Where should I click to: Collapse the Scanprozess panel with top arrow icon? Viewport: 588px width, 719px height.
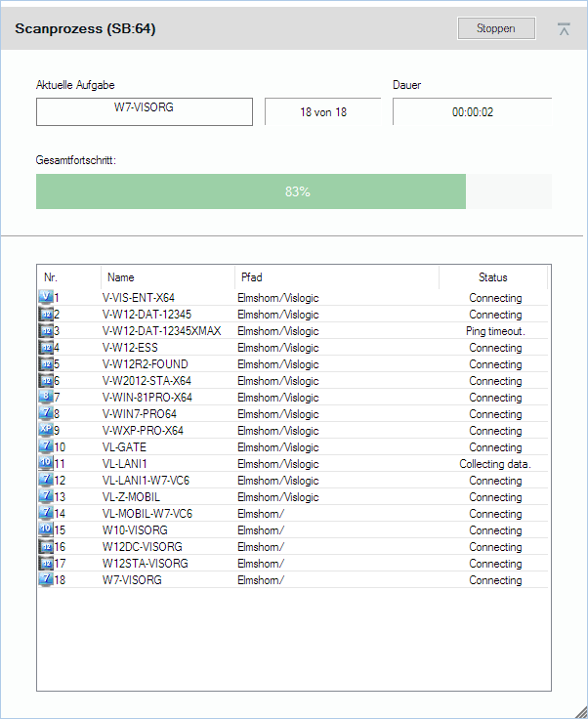tap(565, 29)
